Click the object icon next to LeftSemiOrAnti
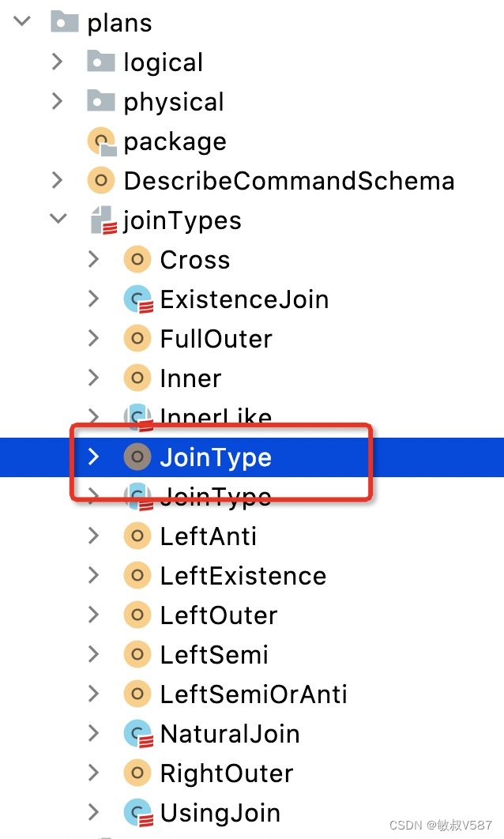The width and height of the screenshot is (504, 839). (x=137, y=694)
